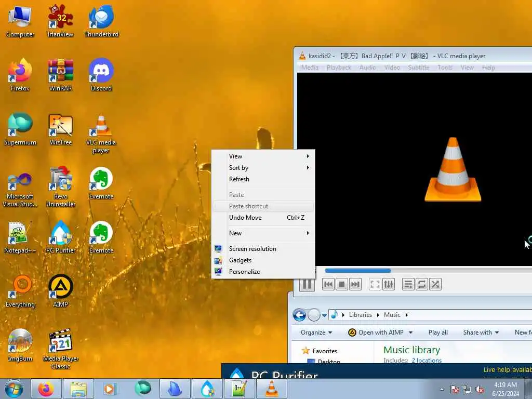Switch to VLC from the taskbar
The height and width of the screenshot is (399, 532).
271,389
